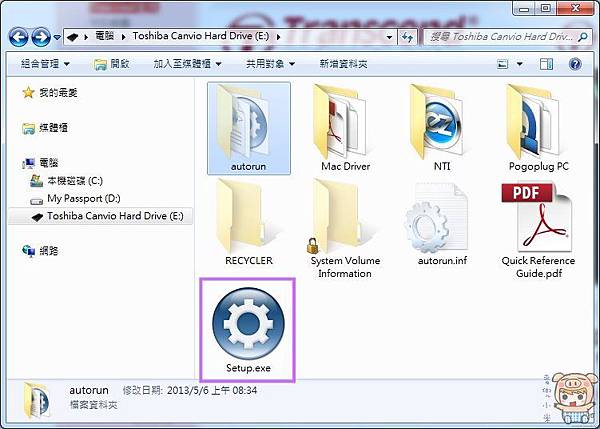
Task: Click the refresh button in address bar
Action: pyautogui.click(x=407, y=37)
